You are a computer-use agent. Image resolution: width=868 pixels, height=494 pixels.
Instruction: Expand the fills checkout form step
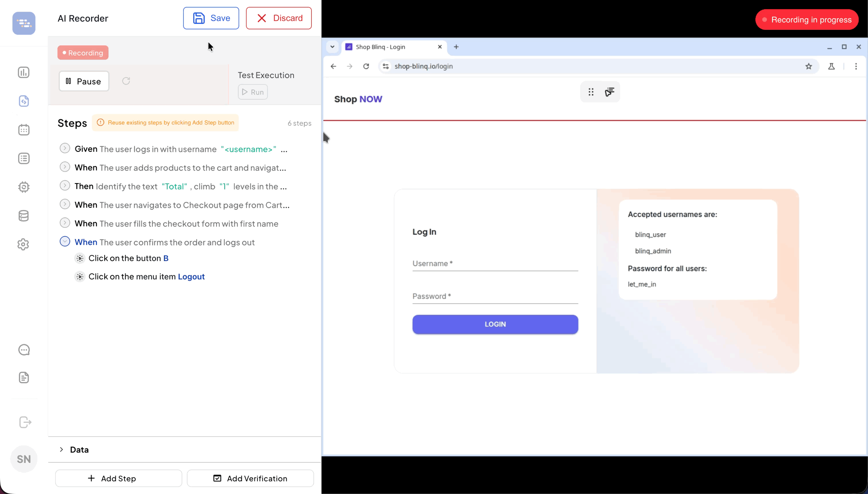point(65,223)
